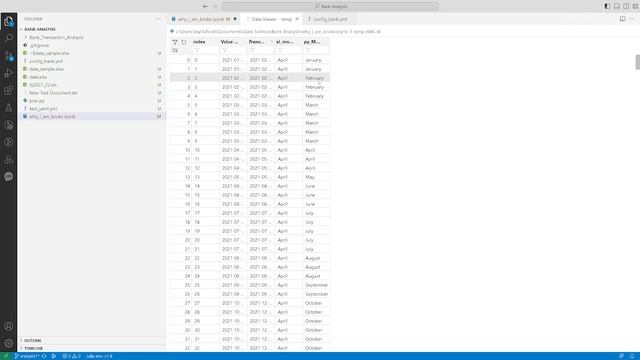This screenshot has height=360, width=640.
Task: Open the Run and Debug view
Action: (x=9, y=73)
